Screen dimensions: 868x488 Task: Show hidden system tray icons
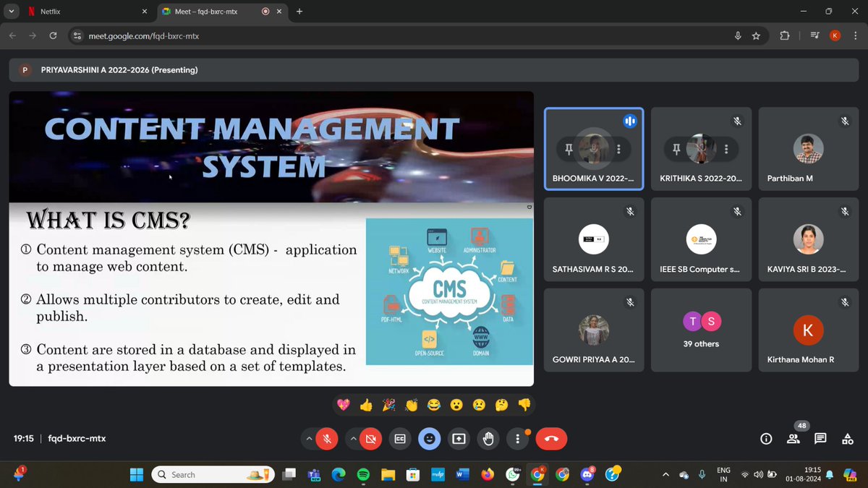pyautogui.click(x=665, y=475)
